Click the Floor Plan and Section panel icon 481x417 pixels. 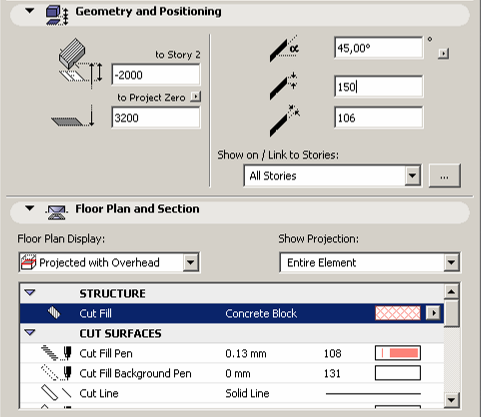tap(57, 212)
